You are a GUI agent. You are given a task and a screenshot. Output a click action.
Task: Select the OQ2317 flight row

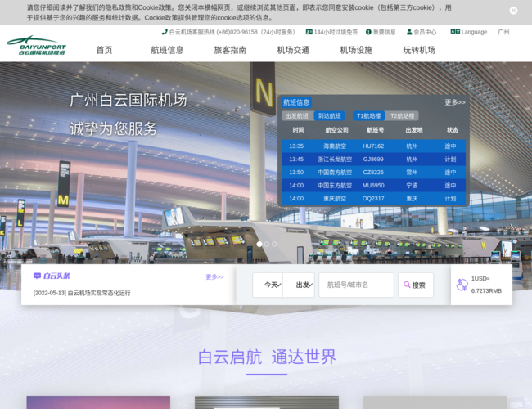pos(373,199)
